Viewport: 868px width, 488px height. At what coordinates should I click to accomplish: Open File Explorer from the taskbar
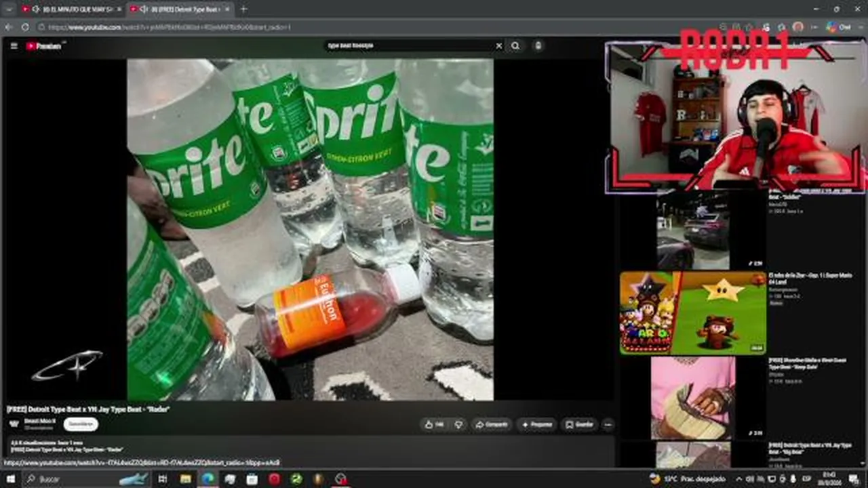click(x=185, y=479)
